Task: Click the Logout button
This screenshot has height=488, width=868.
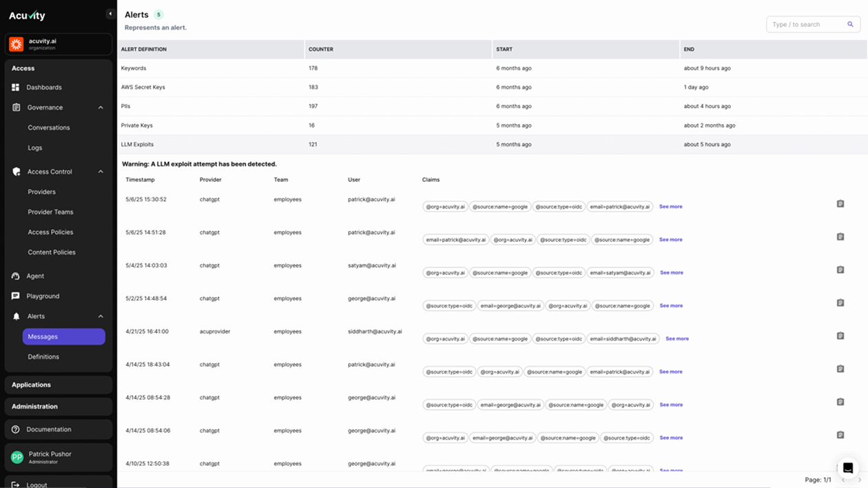Action: click(37, 485)
